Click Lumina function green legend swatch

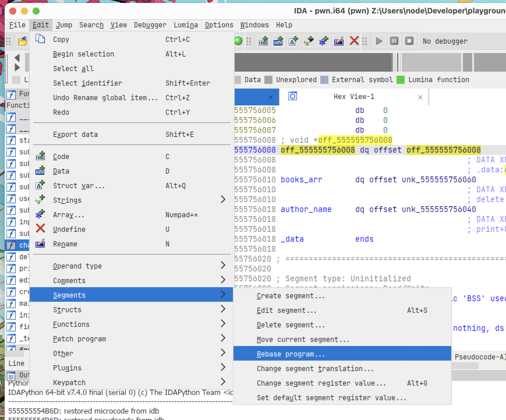(x=401, y=80)
